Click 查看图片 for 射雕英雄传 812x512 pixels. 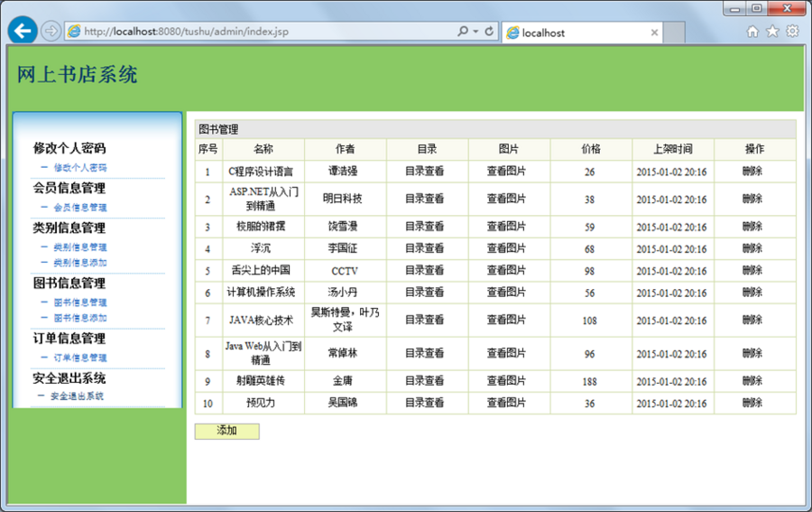point(506,380)
